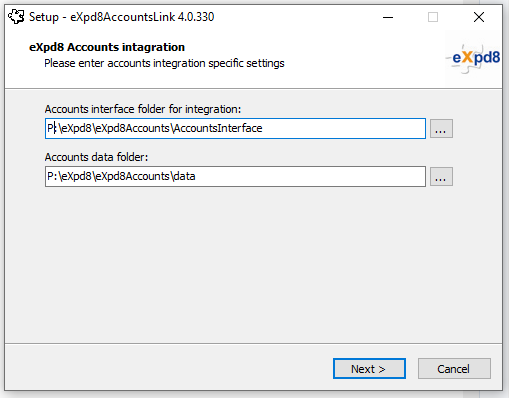This screenshot has height=398, width=509.
Task: Click the setup installer icon in title bar
Action: pyautogui.click(x=16, y=17)
